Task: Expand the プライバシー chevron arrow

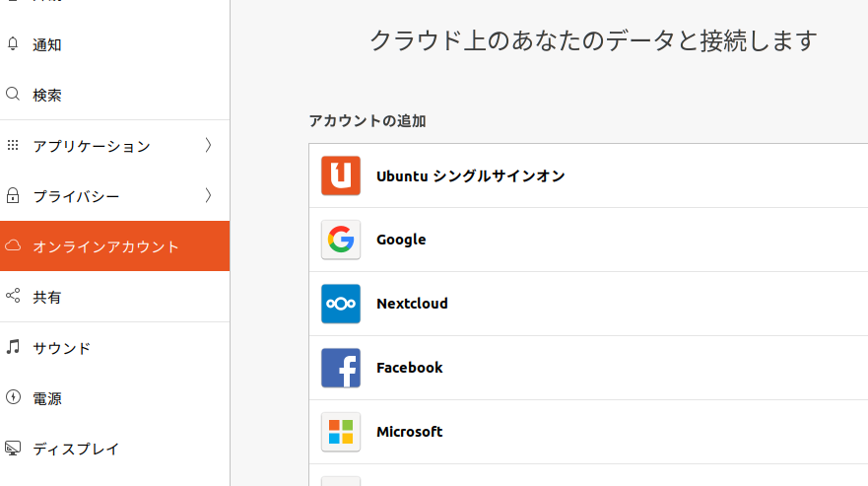Action: [208, 195]
